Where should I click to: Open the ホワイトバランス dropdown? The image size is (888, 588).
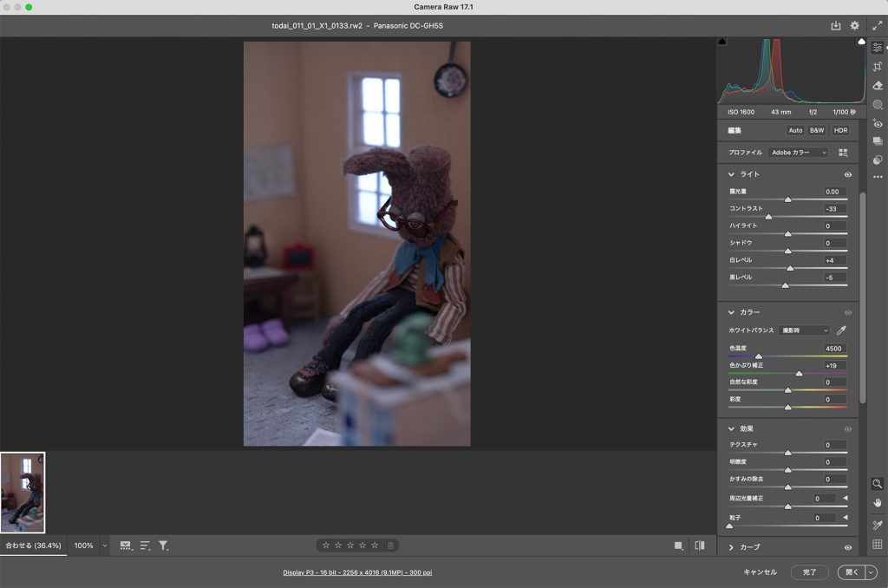pos(803,330)
